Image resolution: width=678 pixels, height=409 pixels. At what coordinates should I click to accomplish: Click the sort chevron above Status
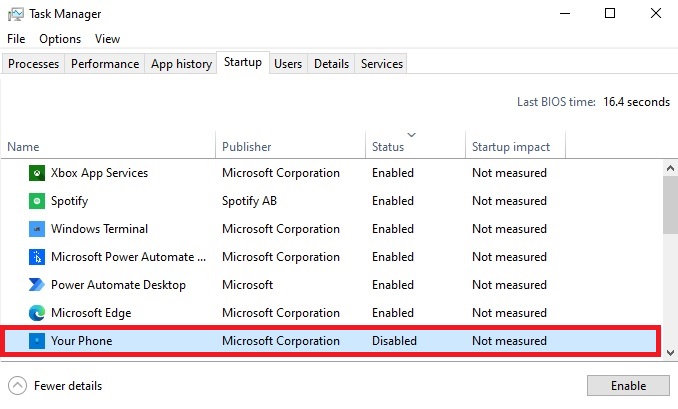[x=412, y=135]
